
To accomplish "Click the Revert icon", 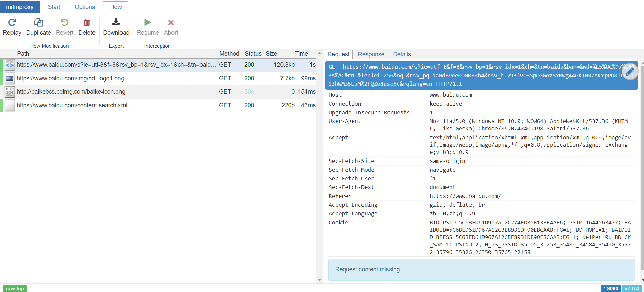I will click(x=64, y=23).
